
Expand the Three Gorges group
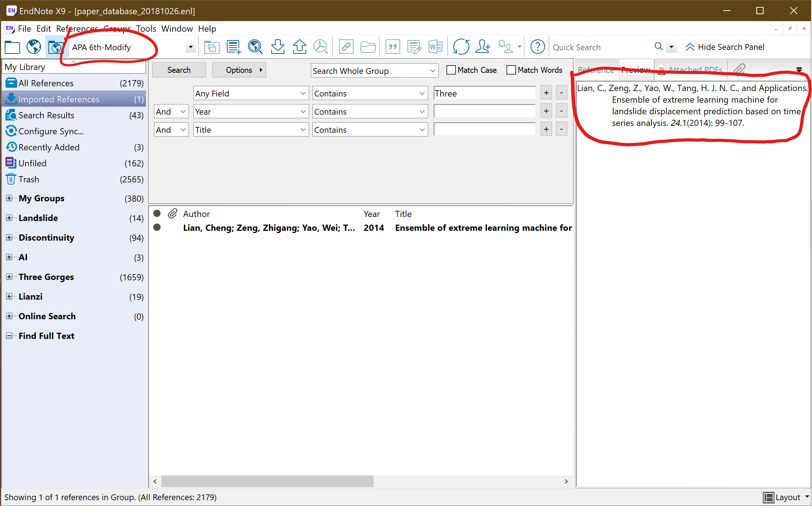point(9,277)
